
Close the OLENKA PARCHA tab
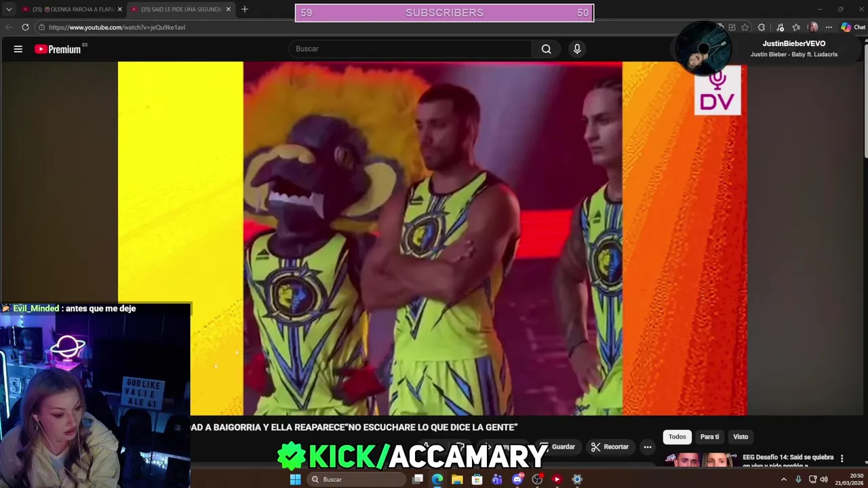click(120, 9)
